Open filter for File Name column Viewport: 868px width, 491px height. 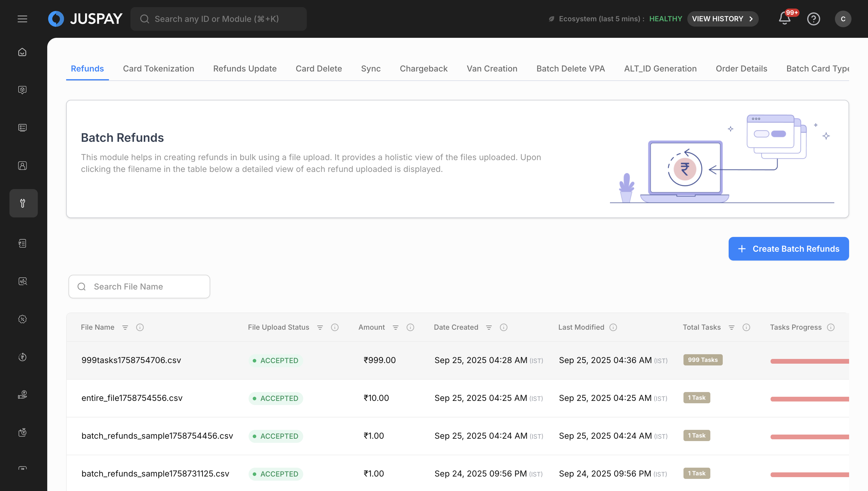pos(125,327)
